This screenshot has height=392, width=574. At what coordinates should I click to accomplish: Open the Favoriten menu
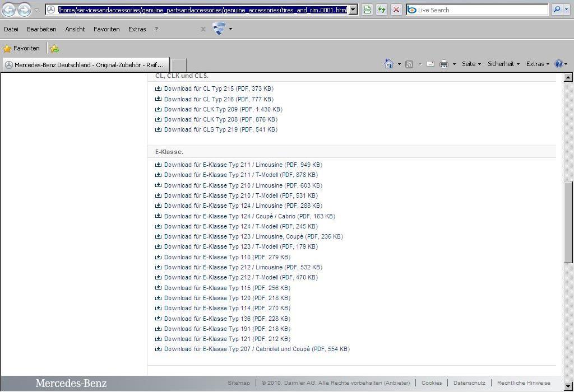[107, 29]
